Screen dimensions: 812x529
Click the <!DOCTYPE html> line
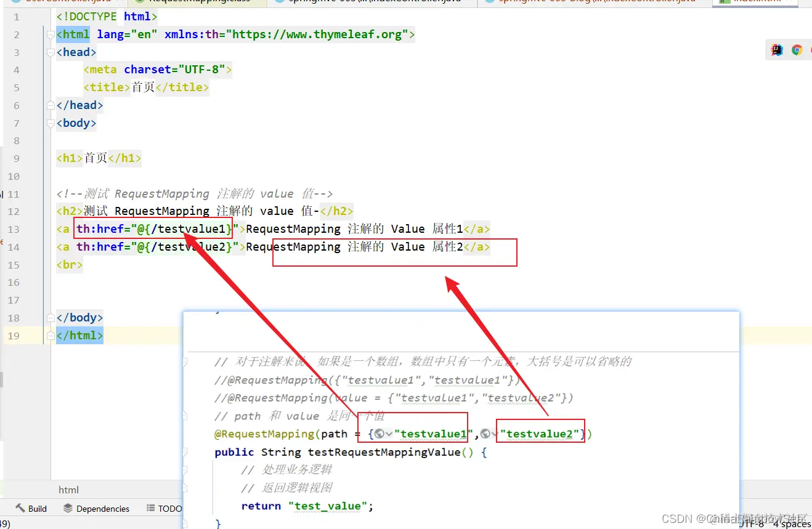pos(107,17)
